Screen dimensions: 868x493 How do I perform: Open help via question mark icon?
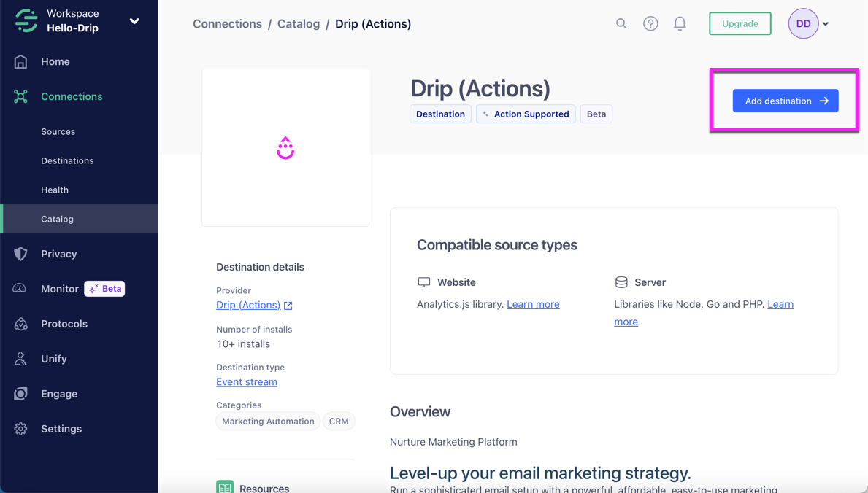coord(650,23)
